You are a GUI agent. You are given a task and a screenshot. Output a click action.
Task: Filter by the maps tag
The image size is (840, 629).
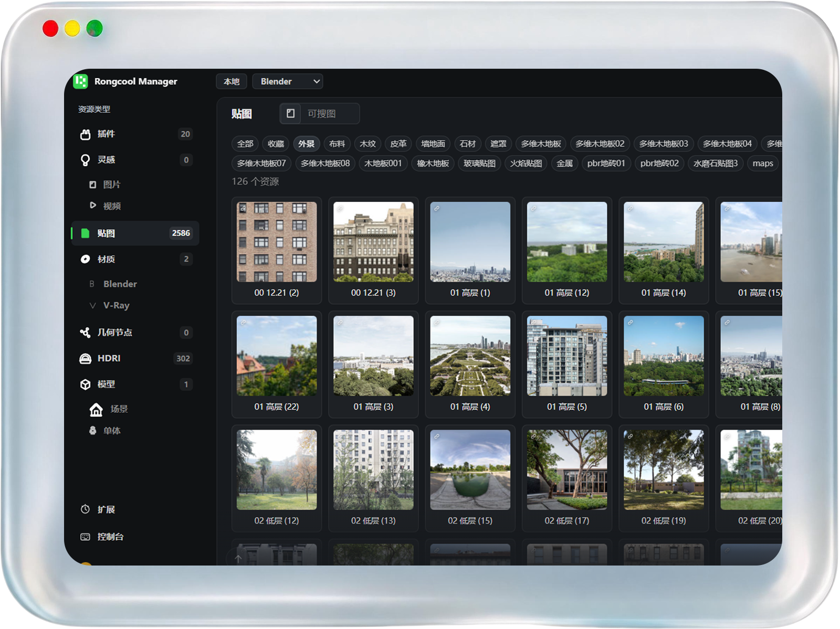point(763,163)
